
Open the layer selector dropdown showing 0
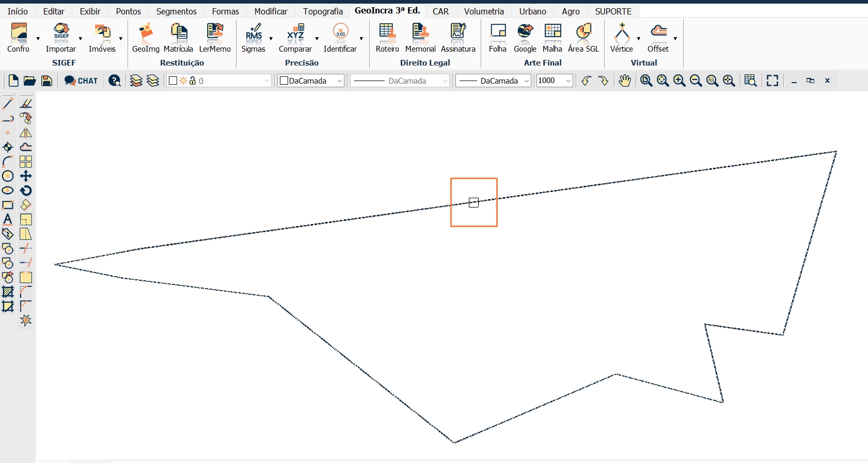[x=219, y=81]
